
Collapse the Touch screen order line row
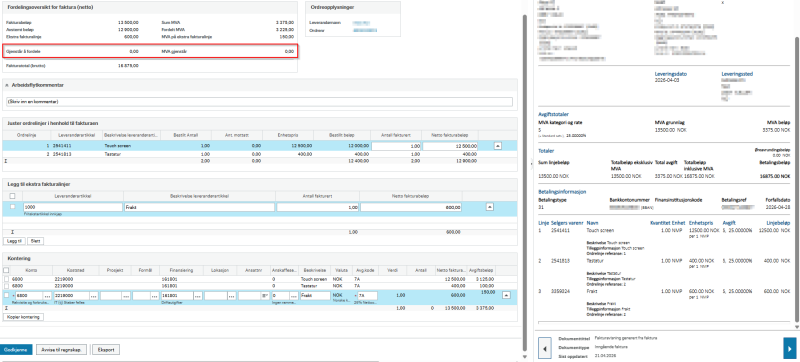[x=497, y=146]
